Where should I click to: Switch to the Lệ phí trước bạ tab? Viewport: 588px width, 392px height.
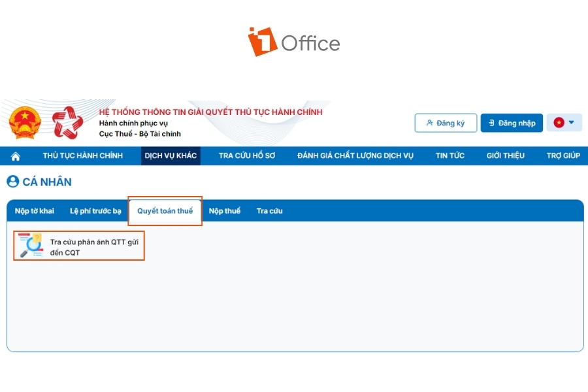click(95, 211)
